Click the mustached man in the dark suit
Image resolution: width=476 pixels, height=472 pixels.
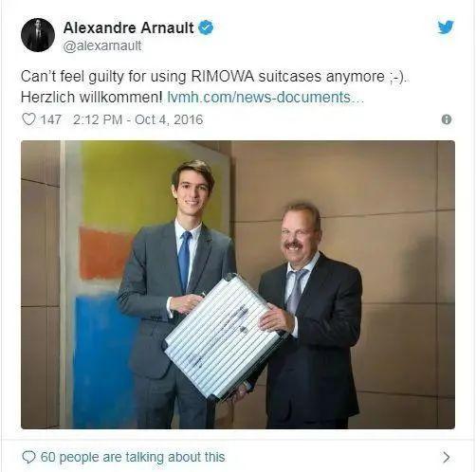(x=308, y=316)
